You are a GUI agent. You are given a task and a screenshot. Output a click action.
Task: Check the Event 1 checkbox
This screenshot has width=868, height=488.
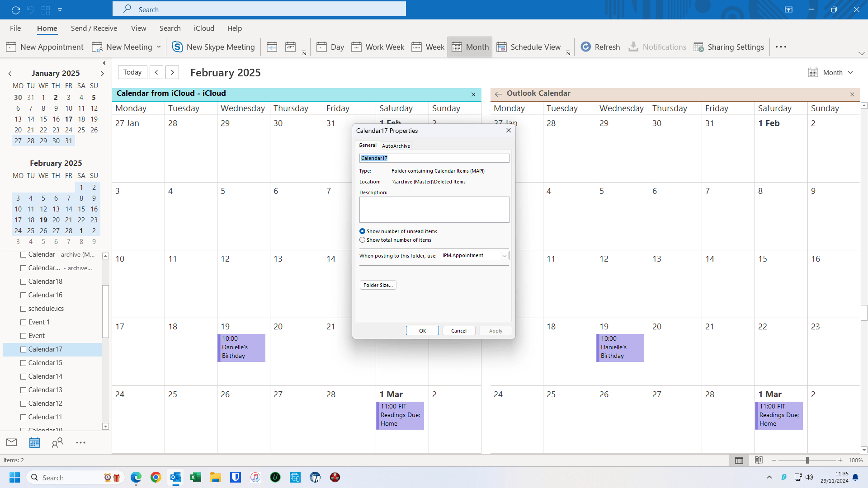(x=24, y=322)
